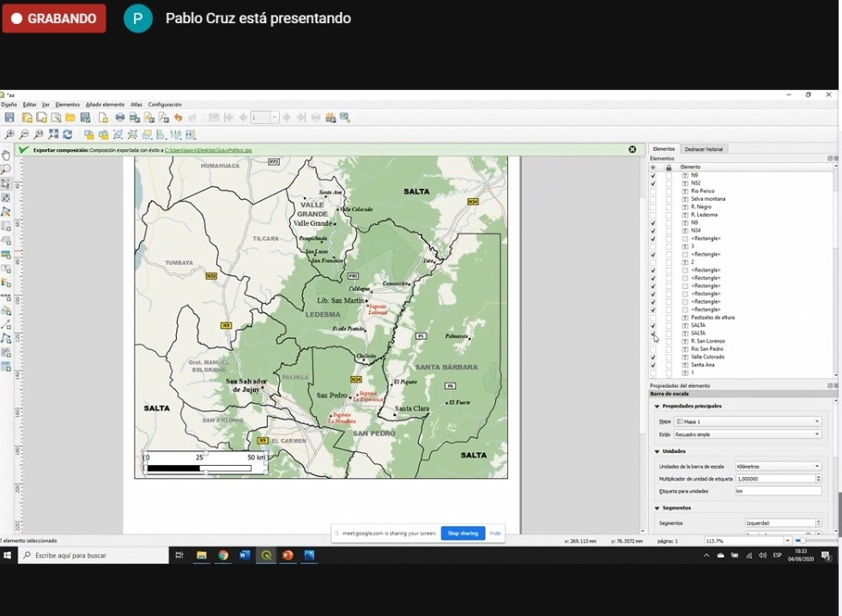
Task: Click the Print layout icon
Action: [x=120, y=118]
